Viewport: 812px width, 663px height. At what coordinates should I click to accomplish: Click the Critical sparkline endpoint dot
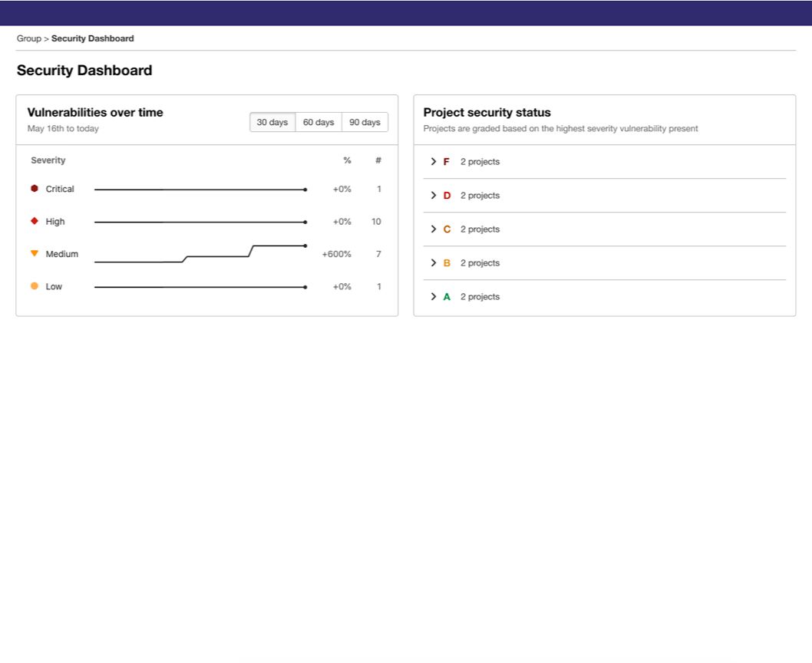coord(305,190)
